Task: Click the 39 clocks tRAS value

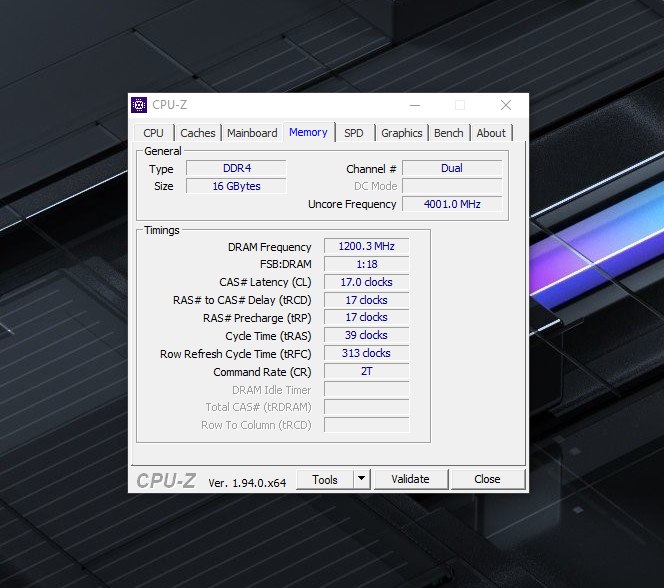Action: [x=367, y=335]
